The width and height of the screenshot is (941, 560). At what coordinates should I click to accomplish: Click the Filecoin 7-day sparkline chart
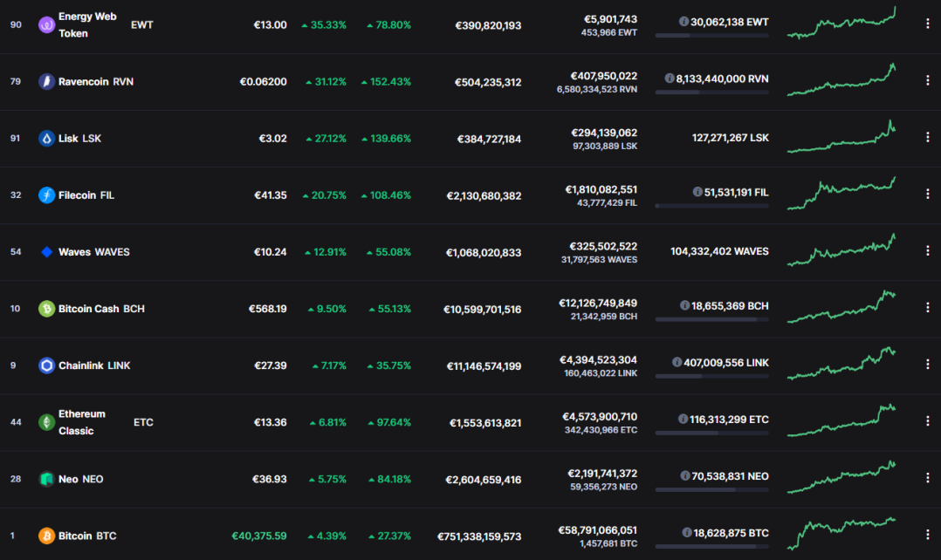pyautogui.click(x=841, y=193)
